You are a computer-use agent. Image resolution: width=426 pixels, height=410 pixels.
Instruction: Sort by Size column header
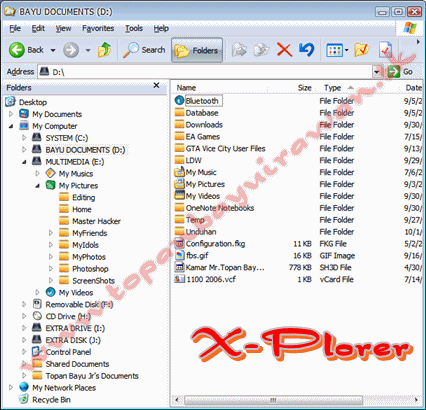tap(304, 88)
